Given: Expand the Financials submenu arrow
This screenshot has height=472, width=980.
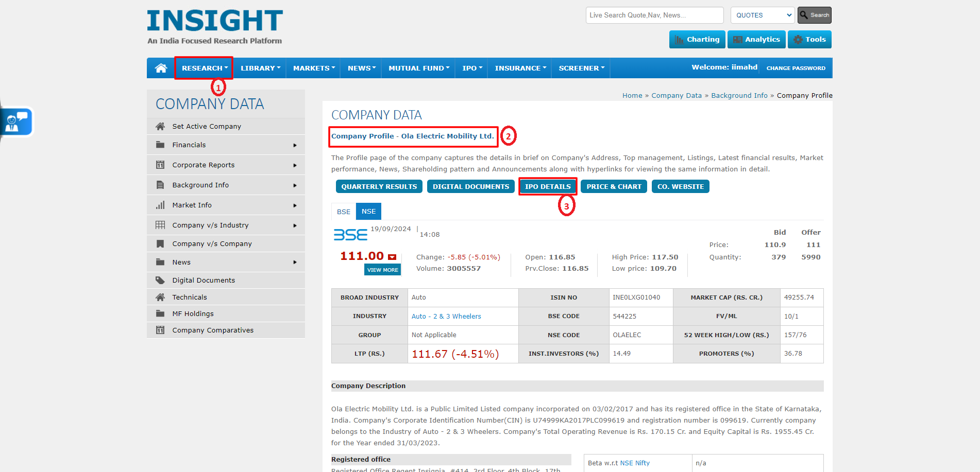Looking at the screenshot, I should (295, 145).
